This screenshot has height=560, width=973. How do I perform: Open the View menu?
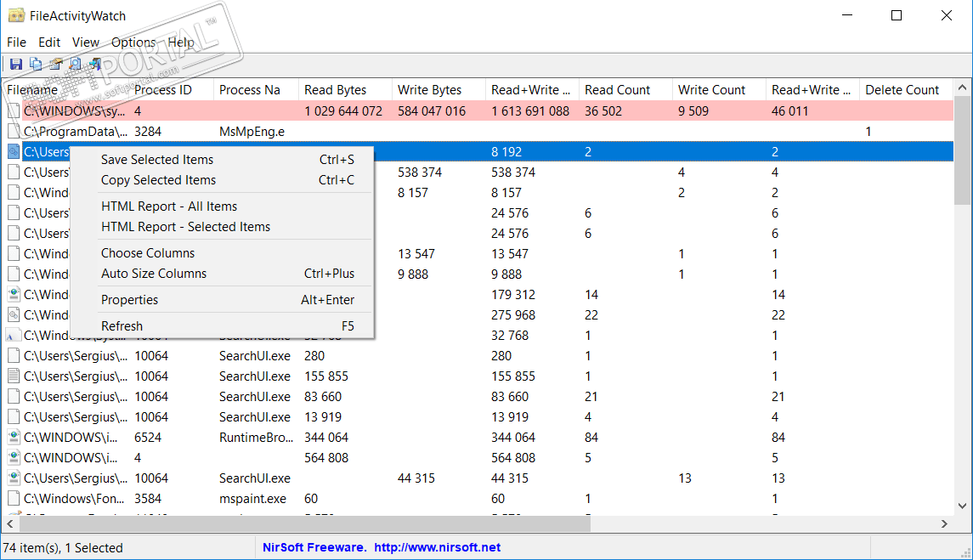click(86, 42)
